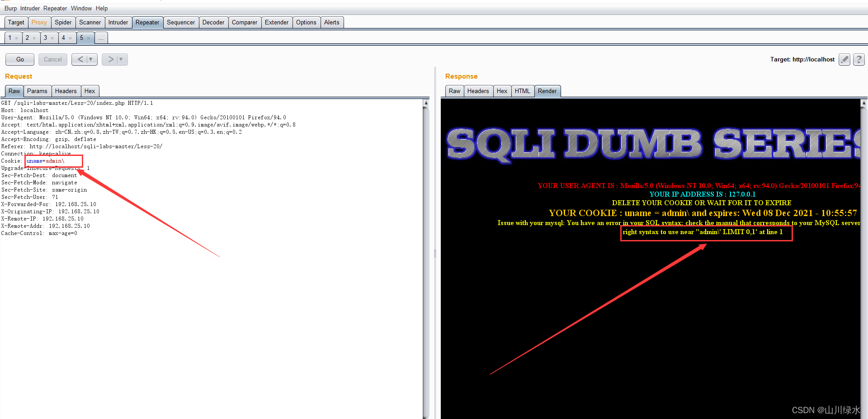Open help with the question mark icon
The width and height of the screenshot is (868, 419).
pos(859,59)
